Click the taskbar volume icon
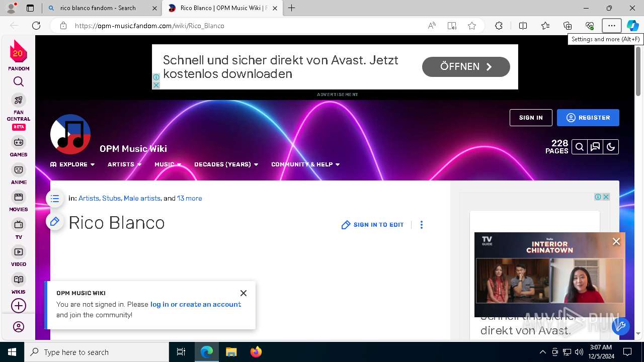 coord(579,352)
